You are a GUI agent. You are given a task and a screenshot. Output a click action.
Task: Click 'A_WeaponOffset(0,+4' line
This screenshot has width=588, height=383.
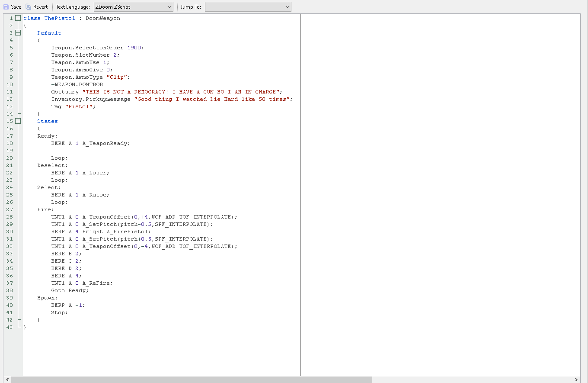(x=144, y=217)
